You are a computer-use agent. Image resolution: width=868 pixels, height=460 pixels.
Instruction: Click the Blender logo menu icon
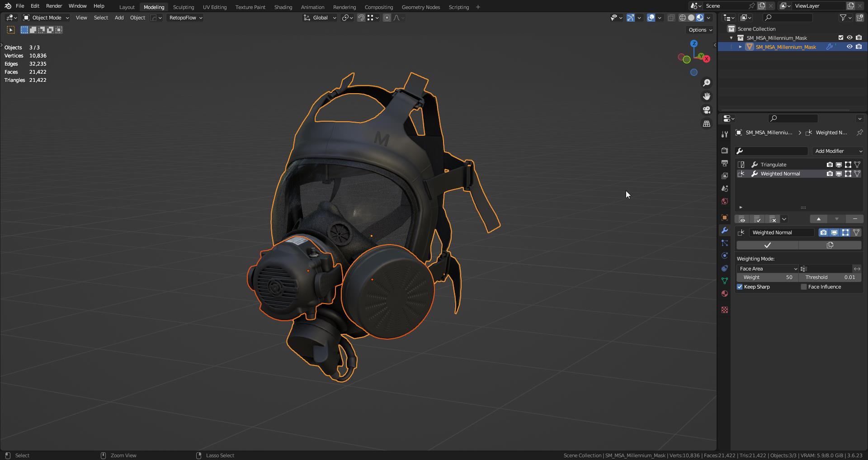(x=8, y=6)
